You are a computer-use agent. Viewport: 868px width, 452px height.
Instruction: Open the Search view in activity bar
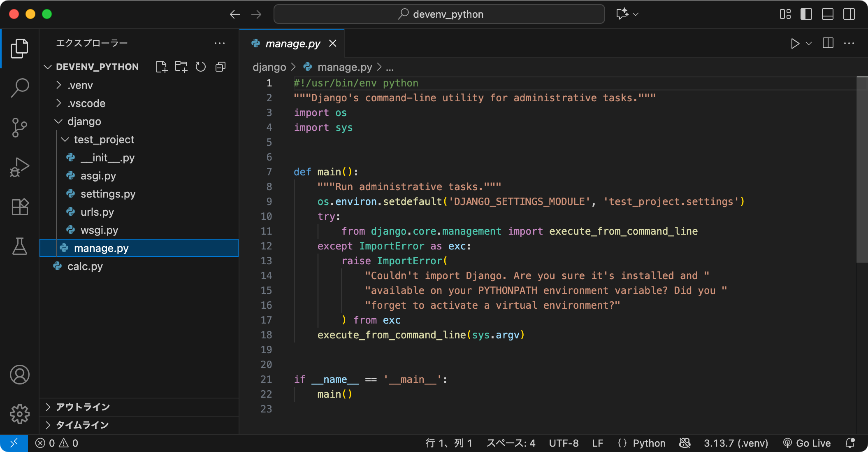tap(19, 87)
